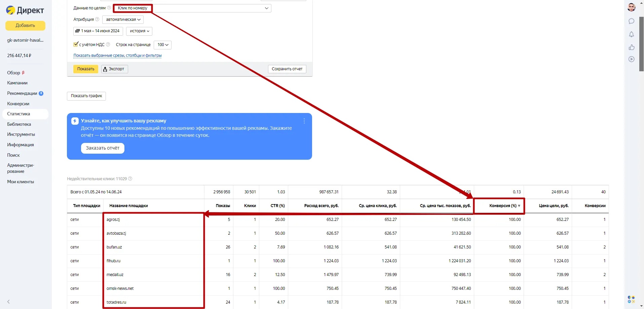Click the yellow Показать button
644x309 pixels.
tap(86, 69)
